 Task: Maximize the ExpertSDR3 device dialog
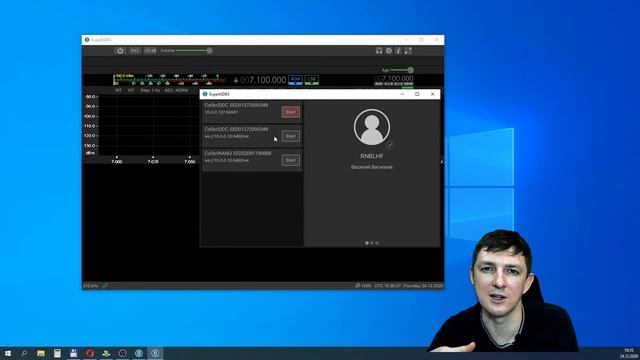click(x=417, y=94)
